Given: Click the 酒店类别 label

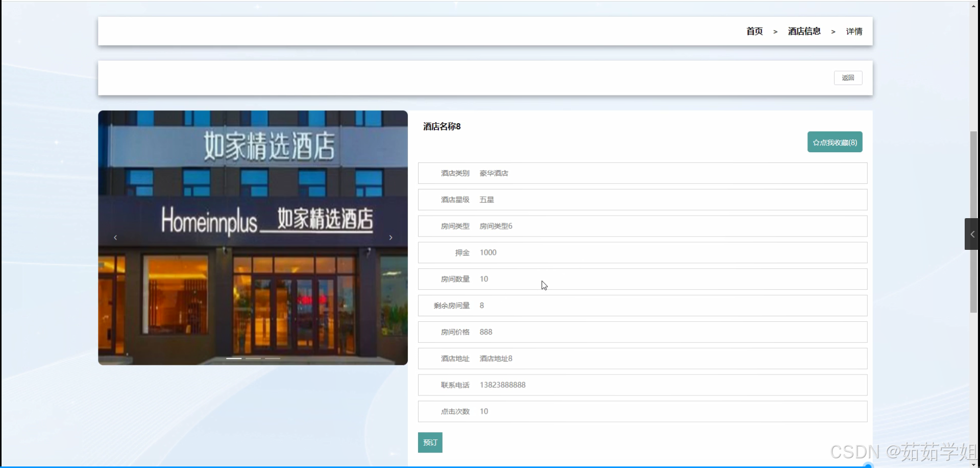Looking at the screenshot, I should point(455,173).
